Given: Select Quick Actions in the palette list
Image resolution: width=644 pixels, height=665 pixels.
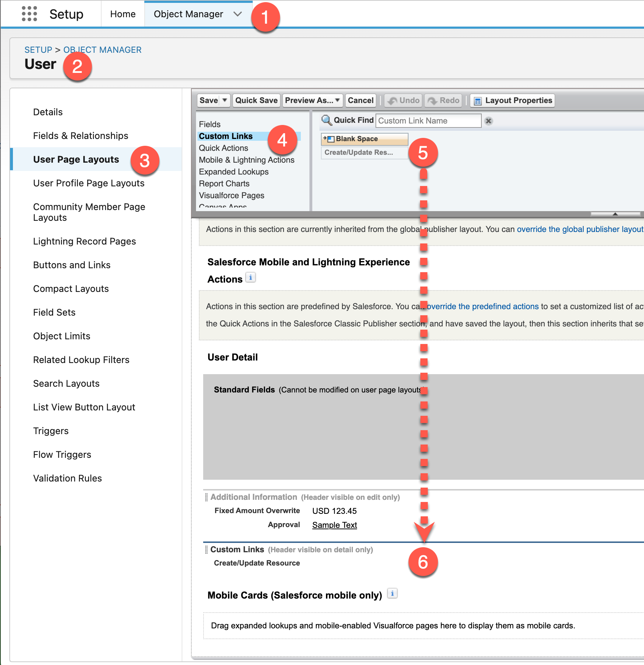Looking at the screenshot, I should (224, 148).
